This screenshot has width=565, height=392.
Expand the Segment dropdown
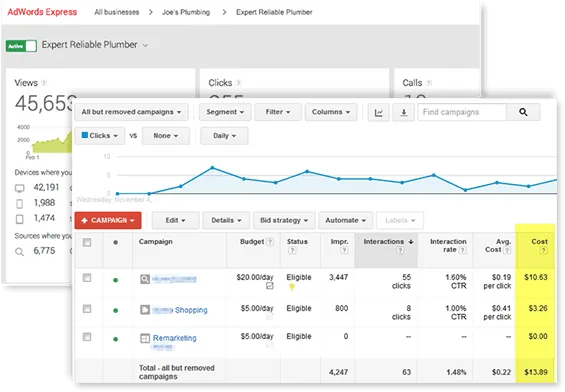click(225, 112)
